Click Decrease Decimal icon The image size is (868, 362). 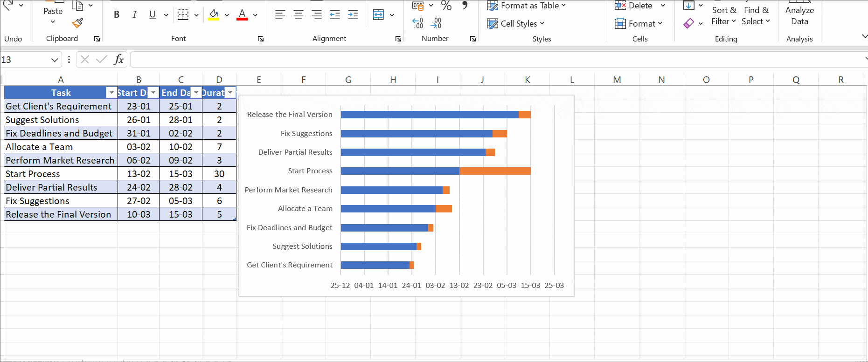coord(436,23)
